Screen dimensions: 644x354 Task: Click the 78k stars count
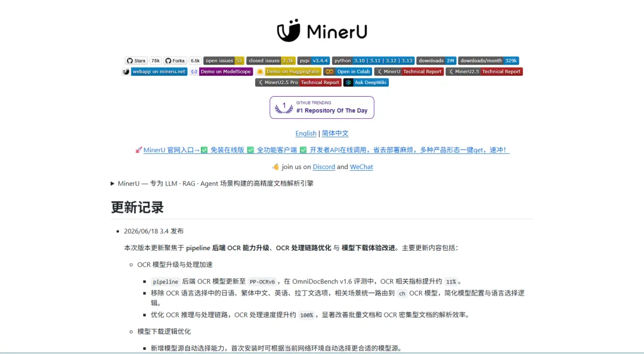pos(155,60)
